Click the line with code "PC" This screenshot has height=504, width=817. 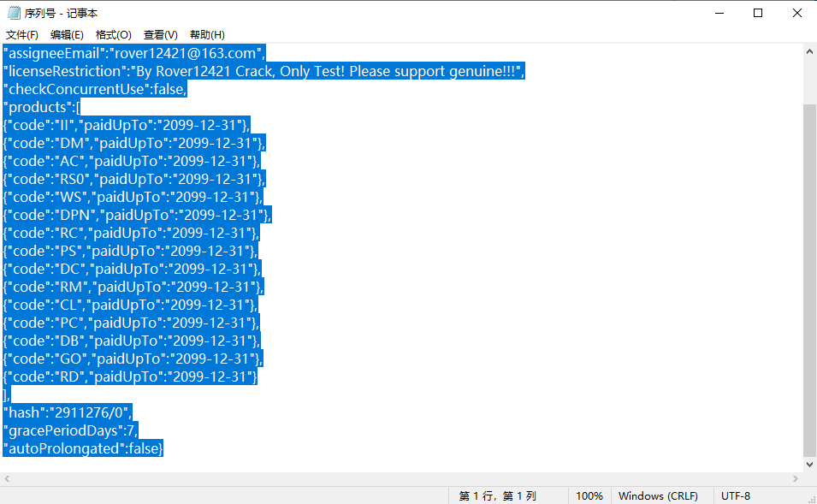[x=131, y=323]
